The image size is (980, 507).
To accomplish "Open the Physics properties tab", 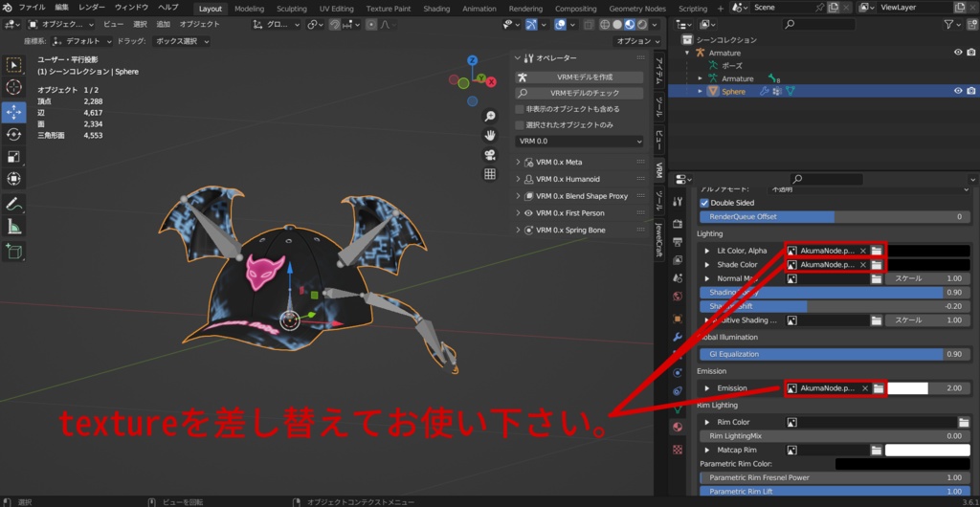I will (x=678, y=373).
